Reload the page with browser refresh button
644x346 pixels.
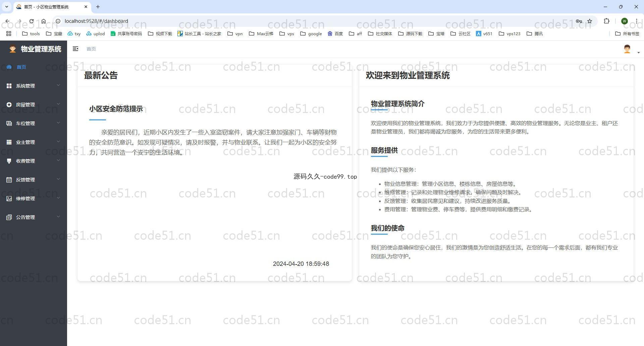point(32,21)
